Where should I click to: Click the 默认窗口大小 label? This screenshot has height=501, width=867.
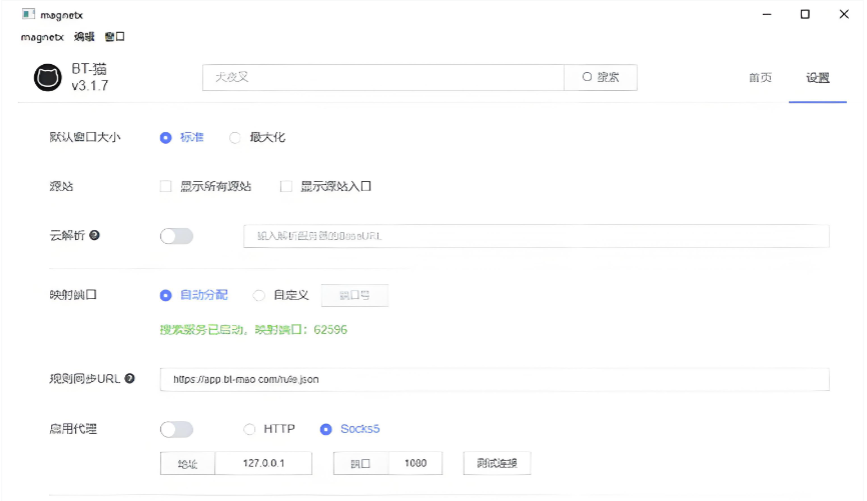[x=85, y=137]
